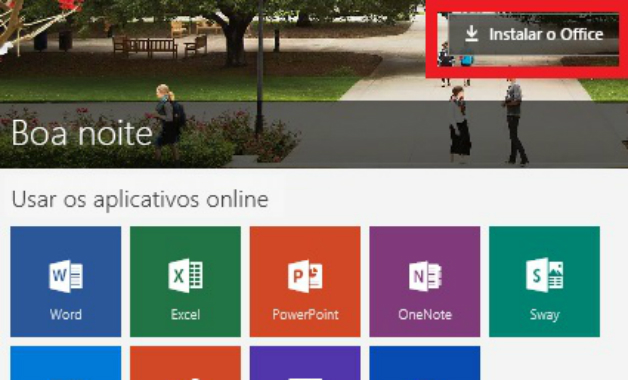Image resolution: width=628 pixels, height=380 pixels.
Task: Open the Word online app tile
Action: click(66, 281)
